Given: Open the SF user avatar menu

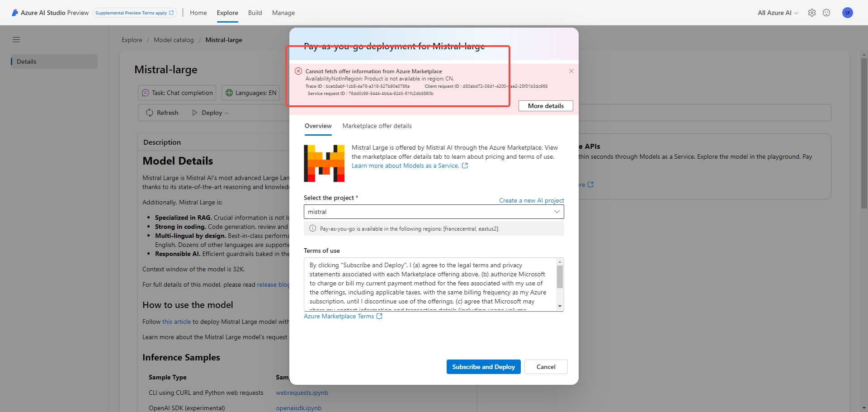Looking at the screenshot, I should tap(848, 13).
